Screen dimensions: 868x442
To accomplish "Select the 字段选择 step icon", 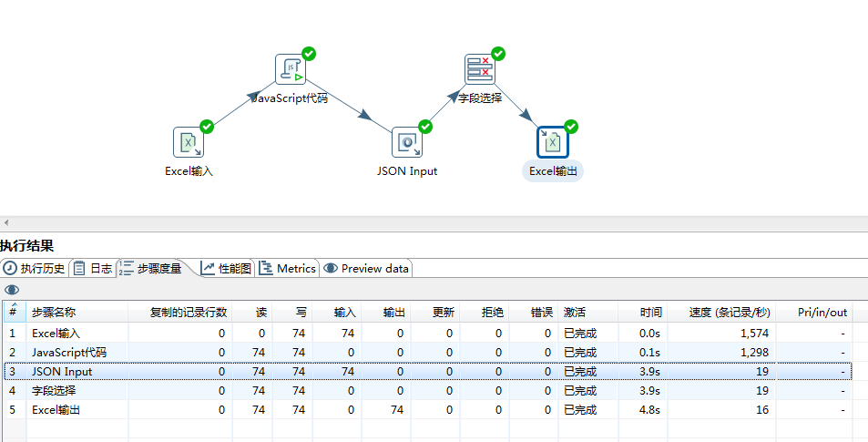I will click(x=479, y=69).
